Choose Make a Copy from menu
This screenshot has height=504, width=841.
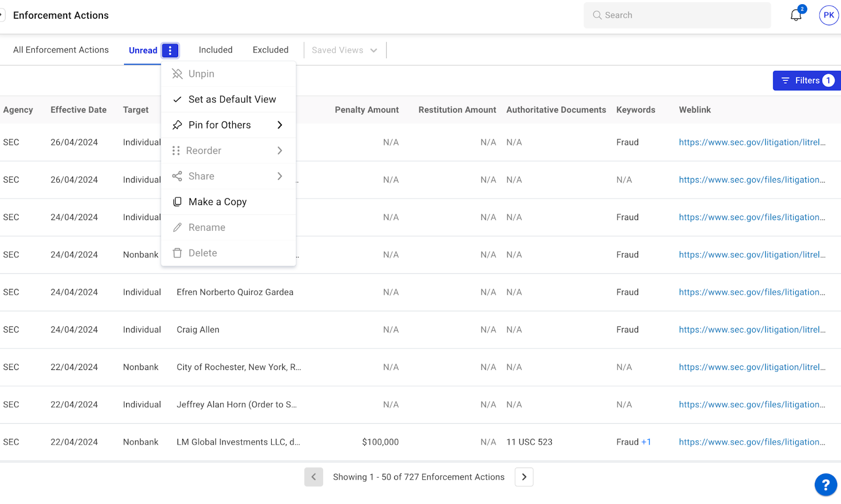(217, 202)
